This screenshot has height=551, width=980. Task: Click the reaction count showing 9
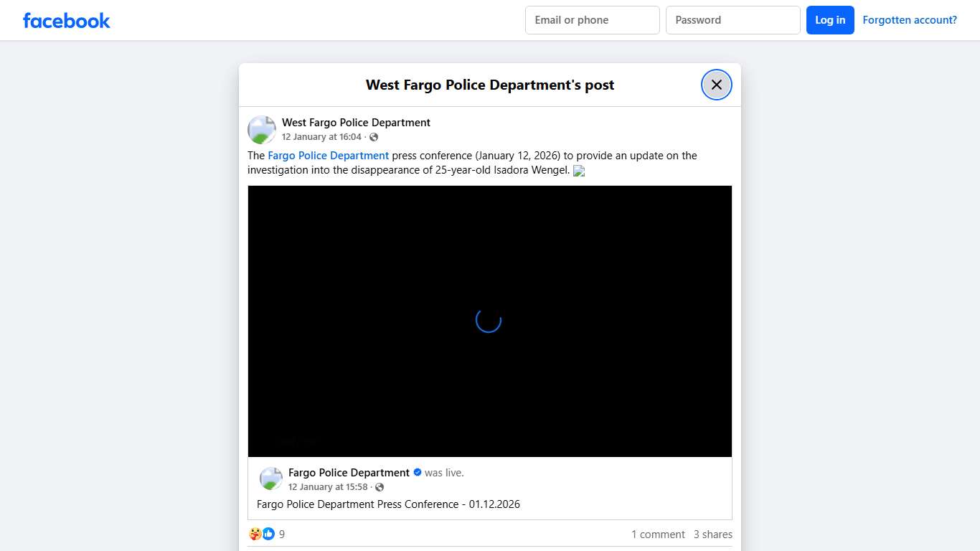(281, 534)
